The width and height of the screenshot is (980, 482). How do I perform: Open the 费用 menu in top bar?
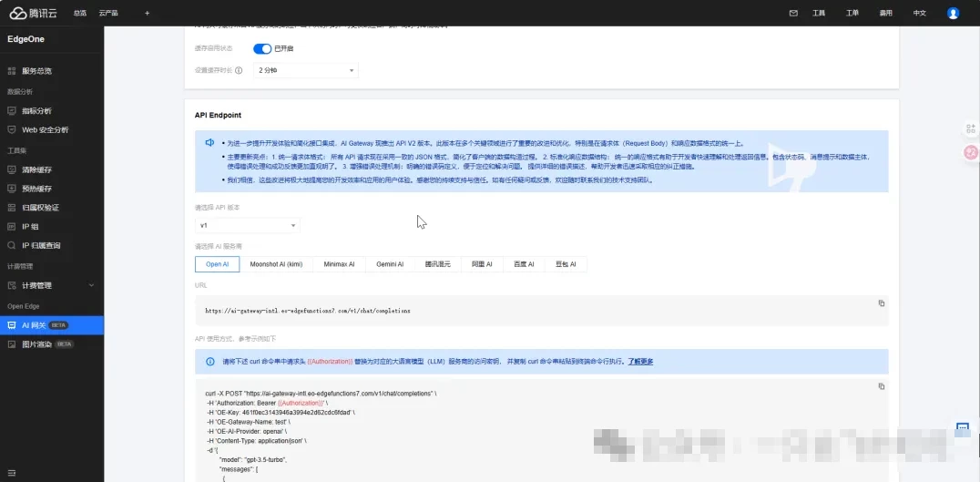point(885,13)
